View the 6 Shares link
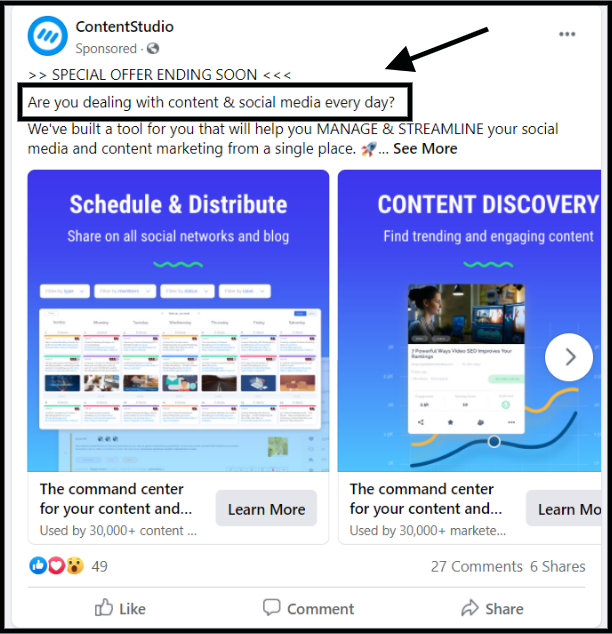Screen dimensions: 612x634 click(x=557, y=566)
